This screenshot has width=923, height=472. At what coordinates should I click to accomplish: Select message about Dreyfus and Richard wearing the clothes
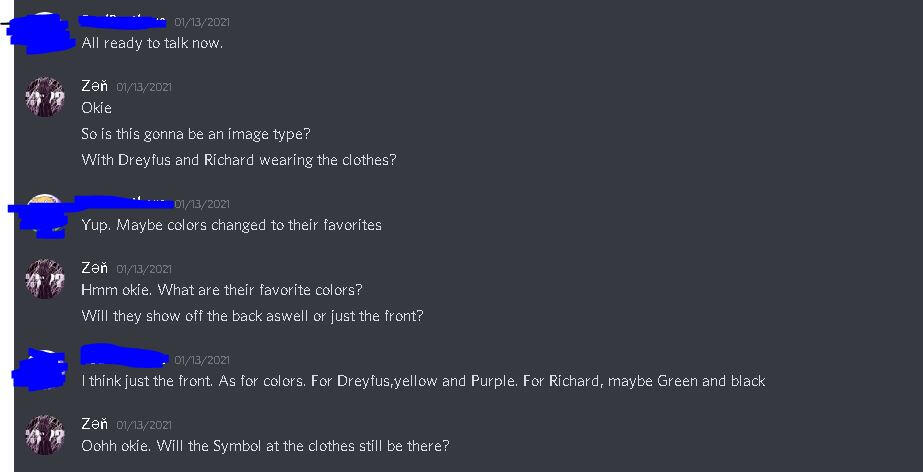click(239, 160)
